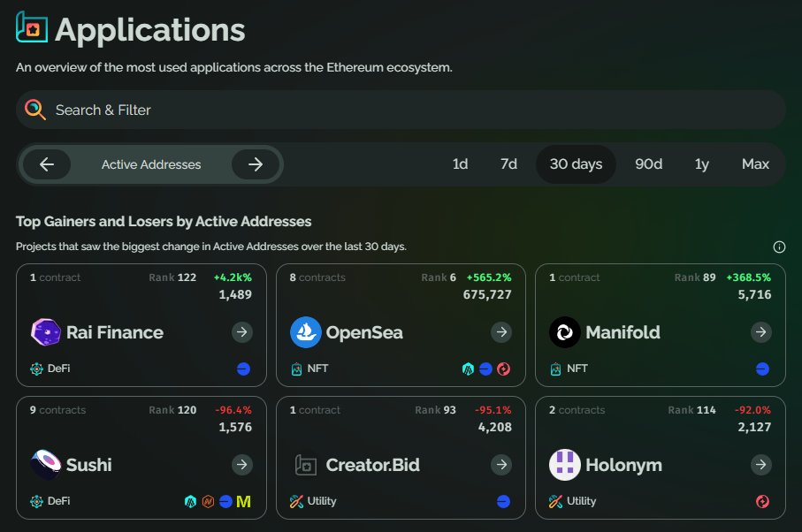Click the Utility label on Creator.Bid card
This screenshot has width=802, height=532.
[x=322, y=501]
